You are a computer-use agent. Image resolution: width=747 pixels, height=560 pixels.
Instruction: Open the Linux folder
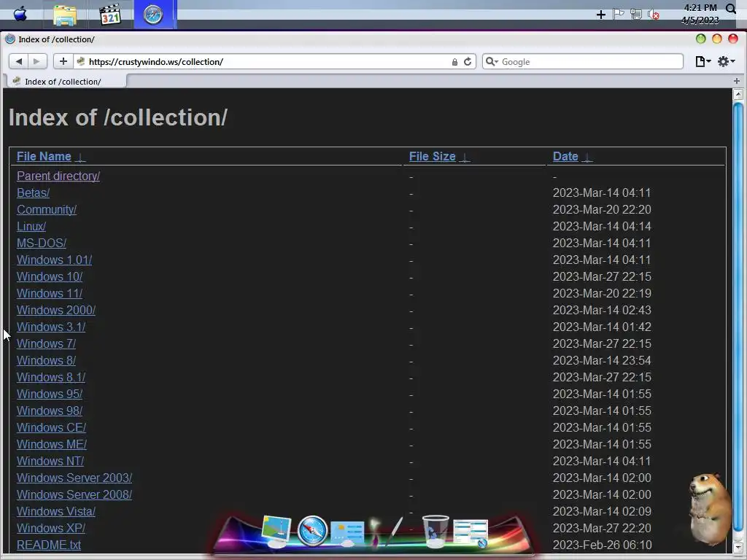pyautogui.click(x=31, y=226)
